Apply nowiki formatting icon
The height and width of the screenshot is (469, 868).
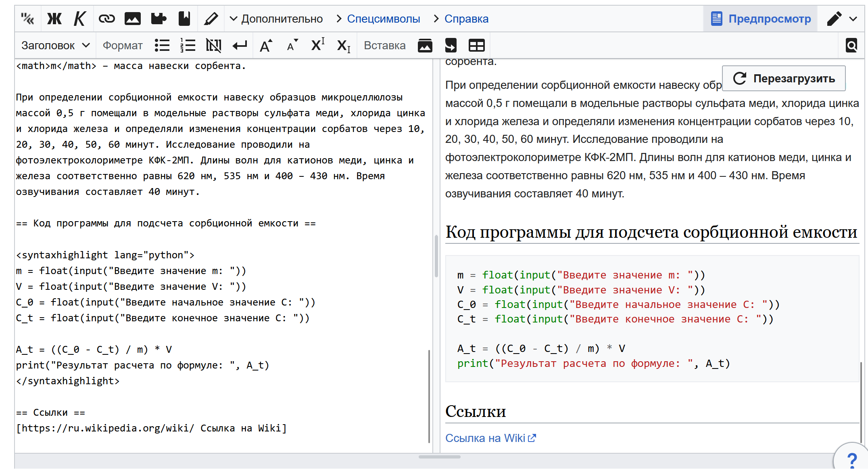coord(214,46)
